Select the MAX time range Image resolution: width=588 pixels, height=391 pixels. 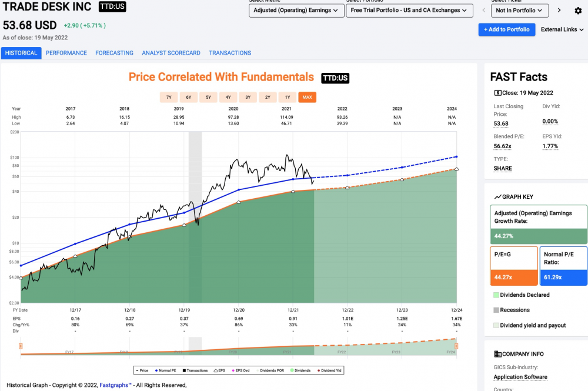point(307,97)
